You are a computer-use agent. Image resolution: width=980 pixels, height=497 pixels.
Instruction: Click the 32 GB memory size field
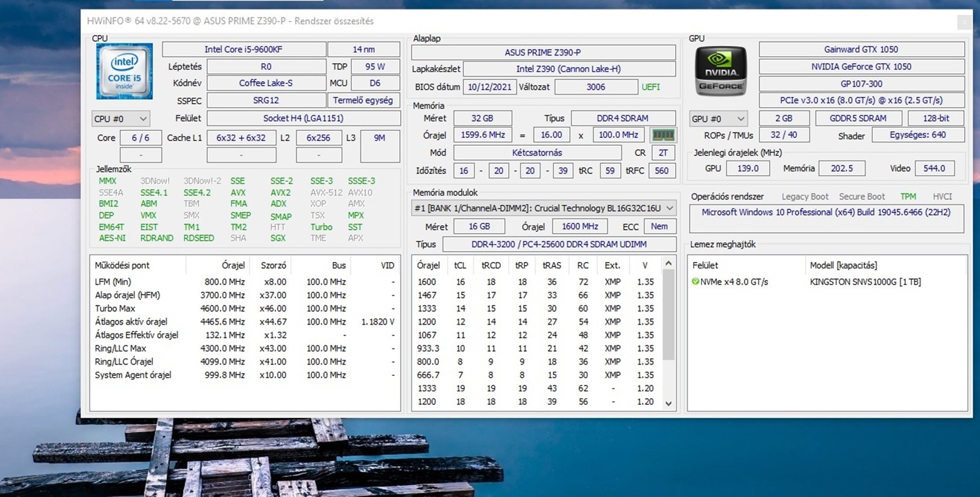tap(482, 118)
